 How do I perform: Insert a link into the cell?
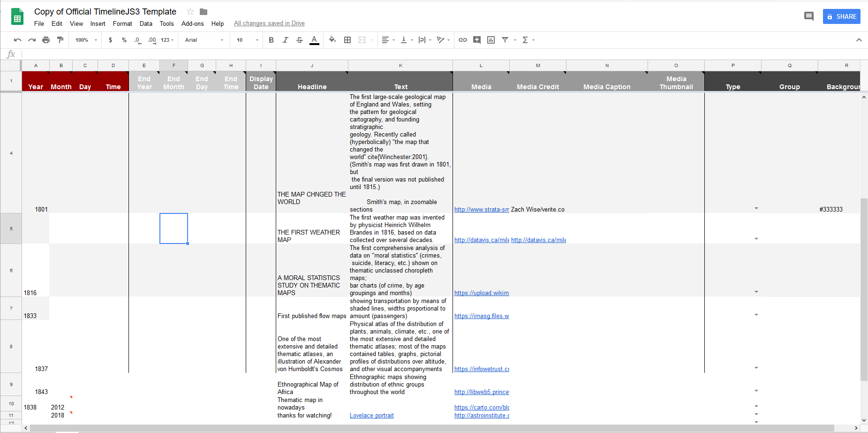[x=463, y=40]
